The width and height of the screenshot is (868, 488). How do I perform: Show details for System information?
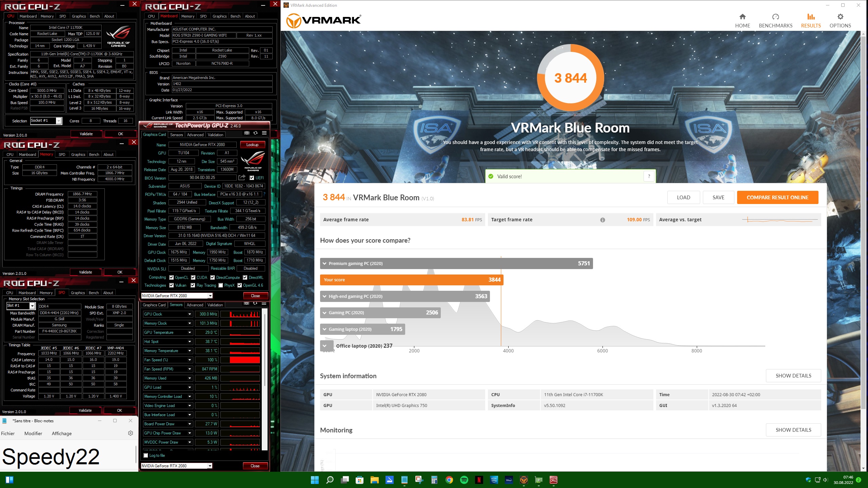point(793,375)
